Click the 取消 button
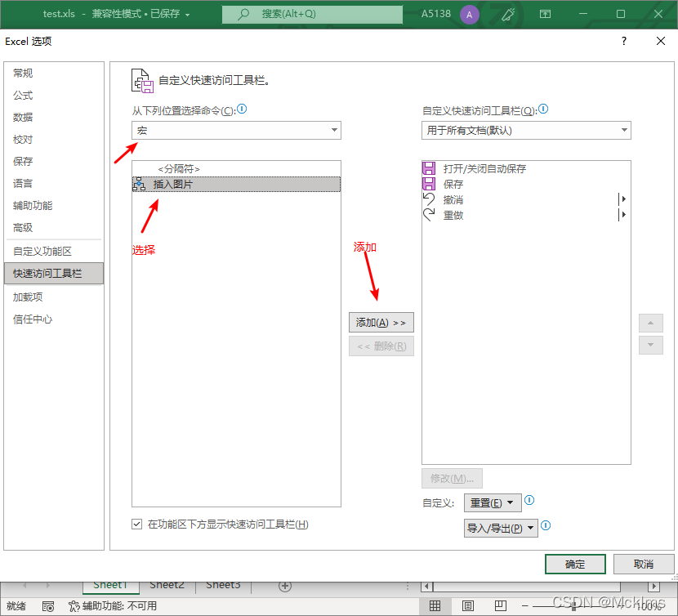678x616 pixels. [644, 564]
